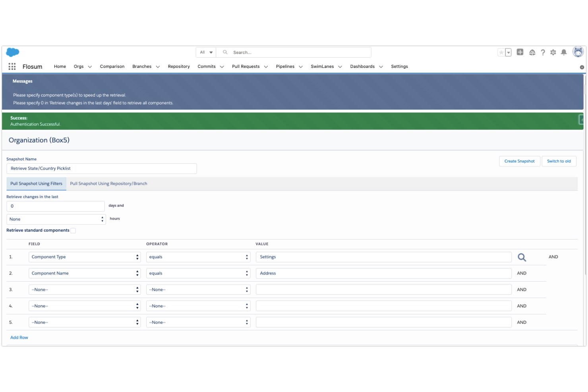Open the global create plus icon

click(520, 52)
